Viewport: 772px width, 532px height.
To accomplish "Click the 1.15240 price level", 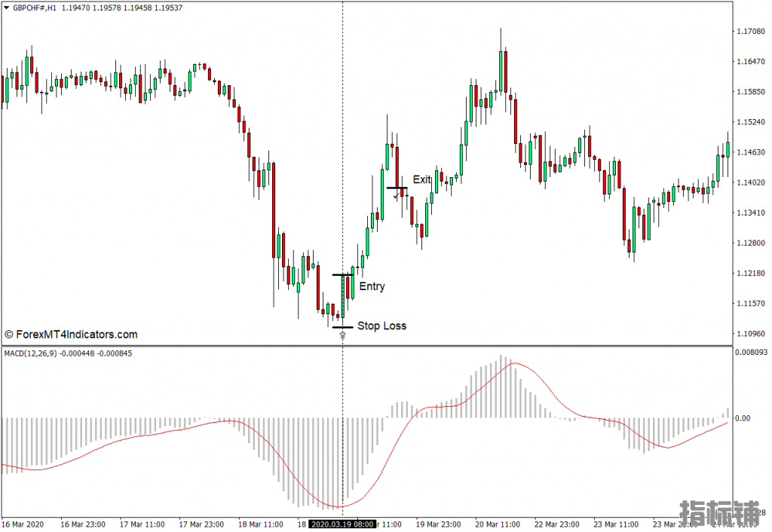I will [751, 122].
